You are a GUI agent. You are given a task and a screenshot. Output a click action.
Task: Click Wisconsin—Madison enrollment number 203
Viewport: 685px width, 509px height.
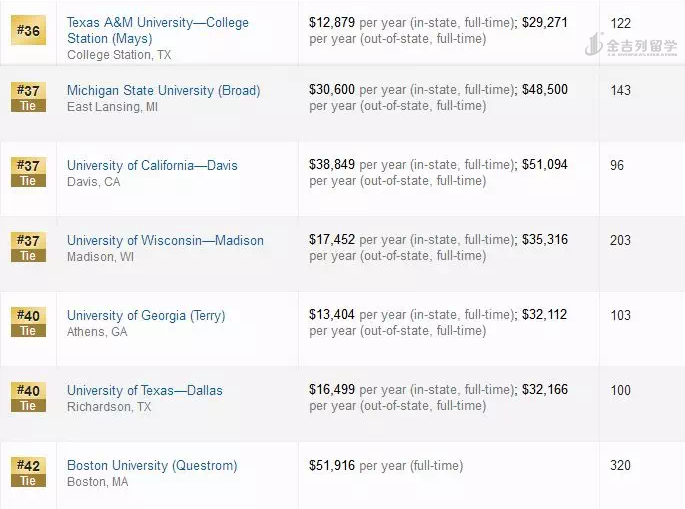pyautogui.click(x=620, y=240)
